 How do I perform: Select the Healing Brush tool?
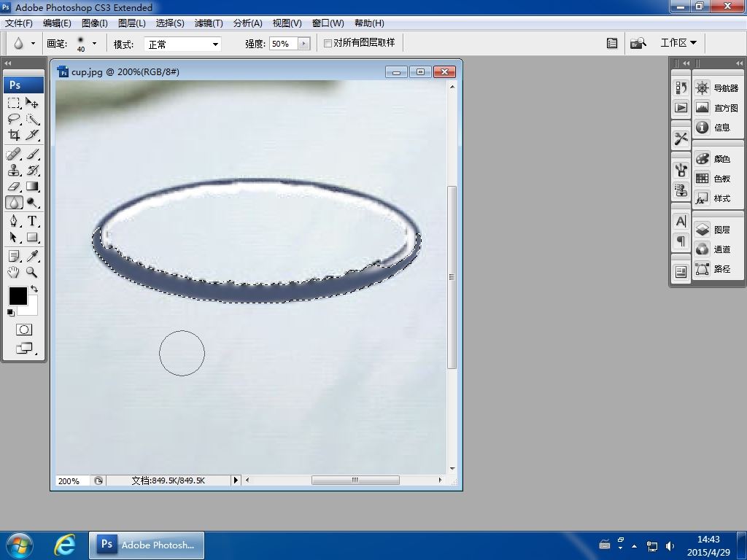click(x=14, y=155)
